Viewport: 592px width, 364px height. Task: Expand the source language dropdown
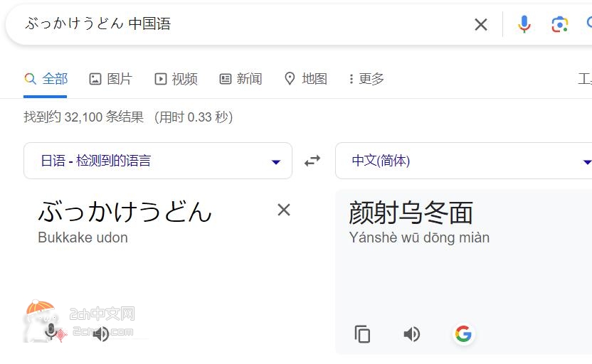[158, 161]
